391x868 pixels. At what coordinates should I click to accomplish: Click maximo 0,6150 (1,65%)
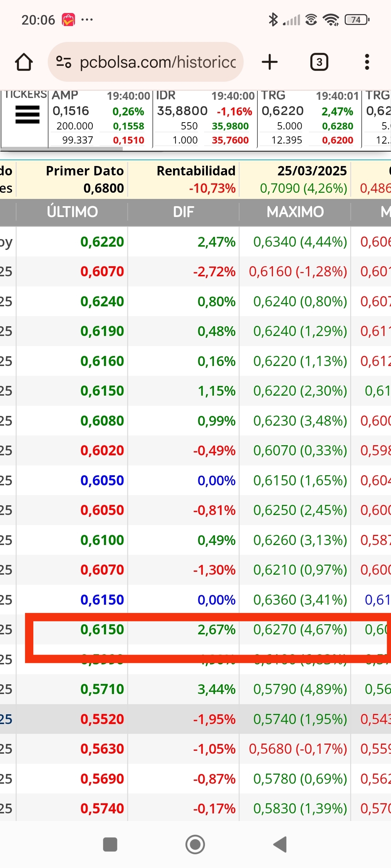300,481
